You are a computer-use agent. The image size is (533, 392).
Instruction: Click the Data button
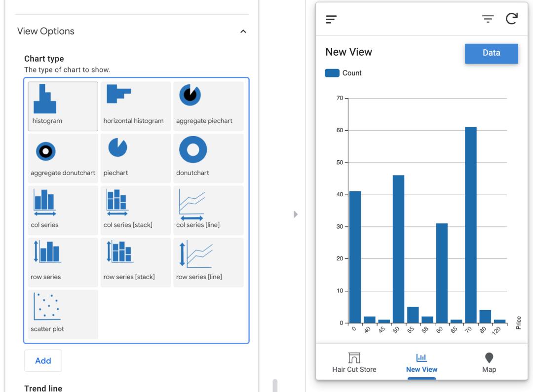[x=491, y=53]
